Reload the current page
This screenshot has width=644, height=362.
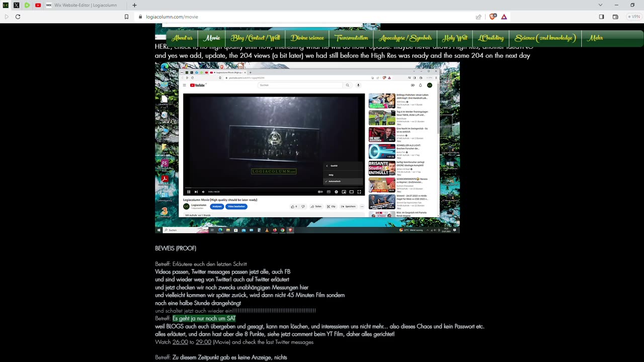point(18,17)
